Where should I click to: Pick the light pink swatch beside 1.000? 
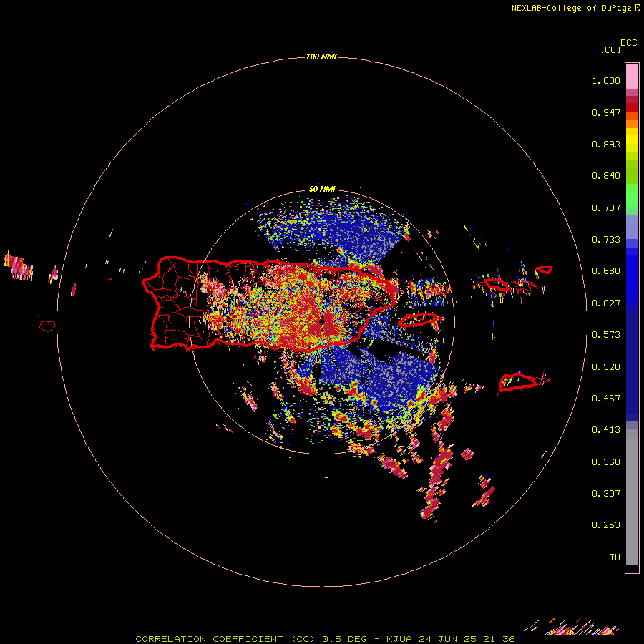(x=632, y=77)
